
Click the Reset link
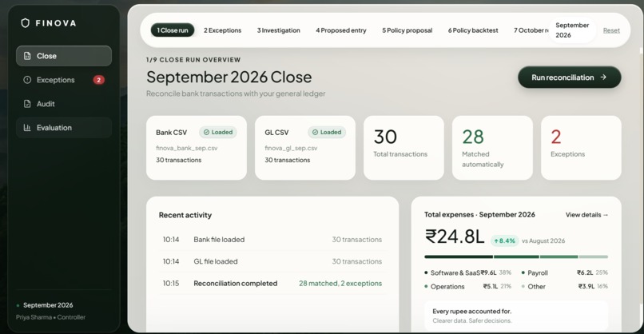pos(611,30)
